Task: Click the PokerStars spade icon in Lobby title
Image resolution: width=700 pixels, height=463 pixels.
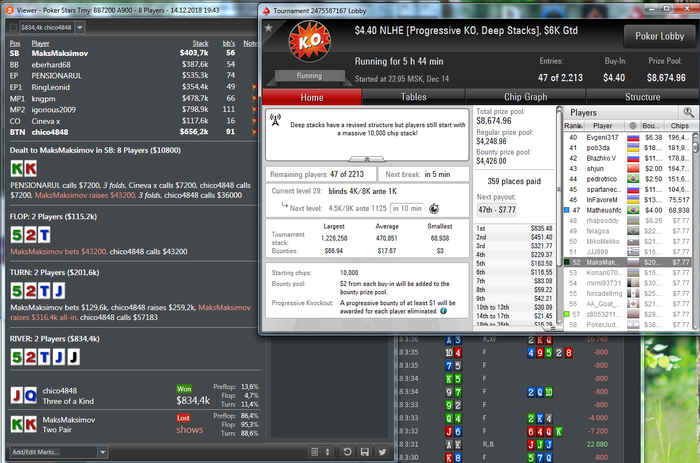Action: pyautogui.click(x=267, y=11)
